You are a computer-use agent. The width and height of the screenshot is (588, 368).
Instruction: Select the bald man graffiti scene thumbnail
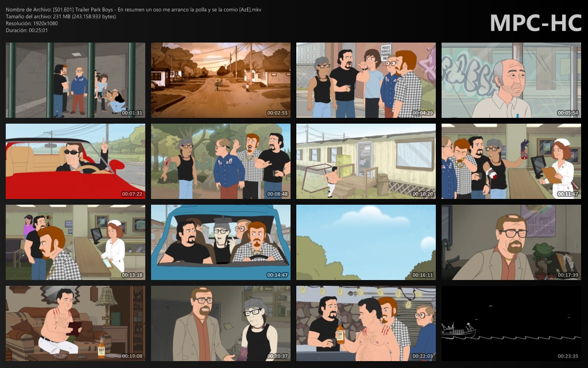pos(510,79)
